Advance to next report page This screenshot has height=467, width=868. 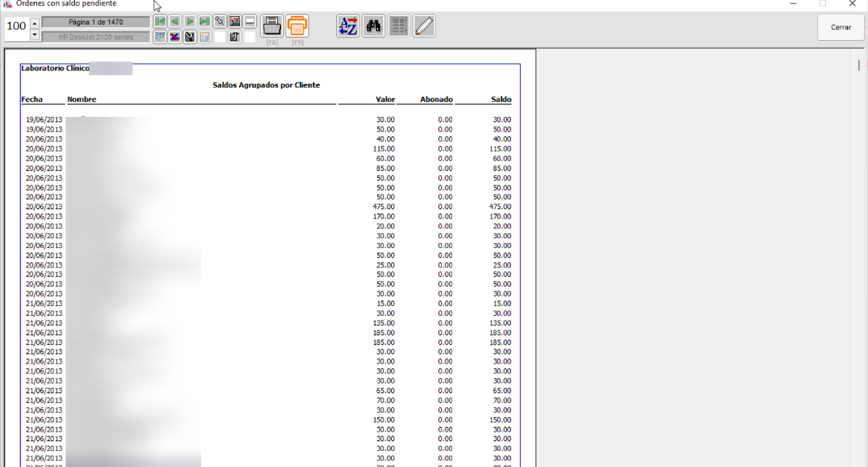coord(190,22)
